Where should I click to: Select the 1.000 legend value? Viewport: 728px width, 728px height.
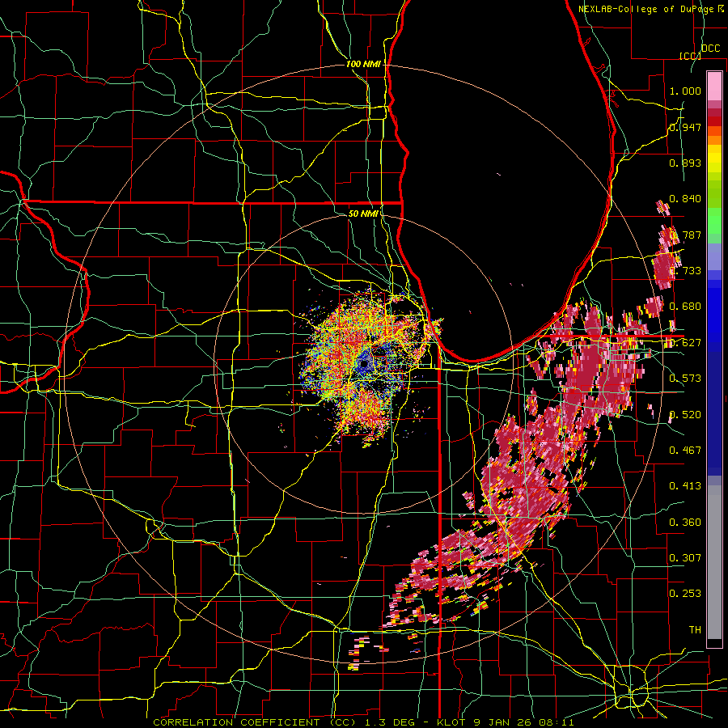[x=685, y=91]
